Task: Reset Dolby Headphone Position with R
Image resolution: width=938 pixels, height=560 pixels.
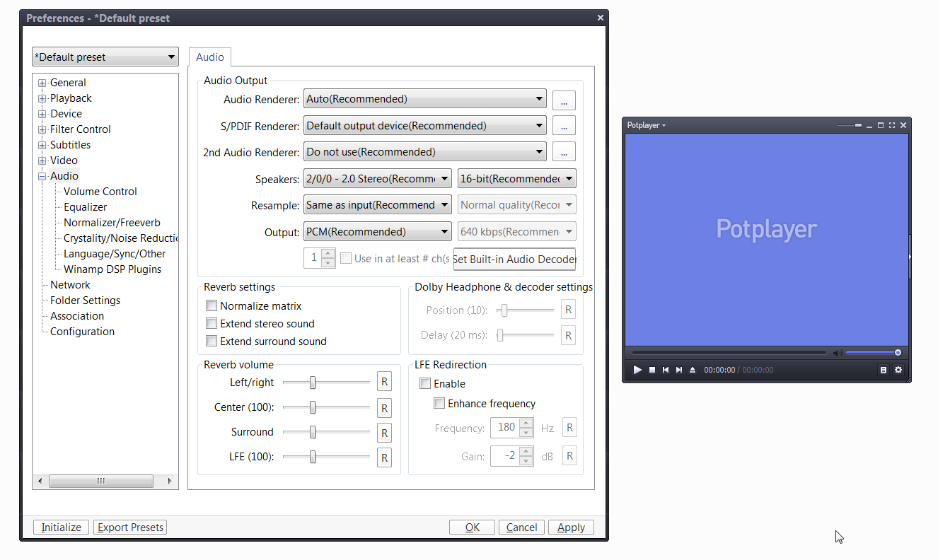Action: tap(568, 310)
